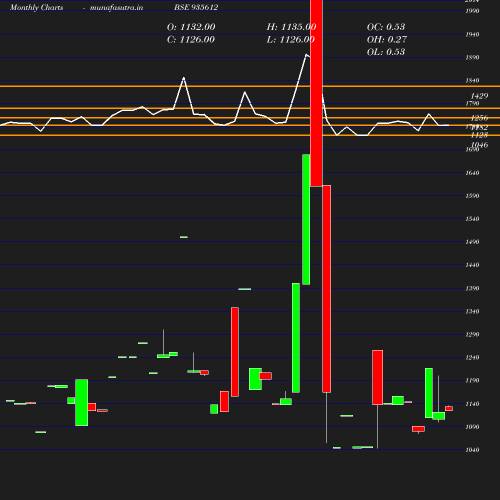Click the 1590 price axis label
The image size is (500, 500).
(472, 196)
